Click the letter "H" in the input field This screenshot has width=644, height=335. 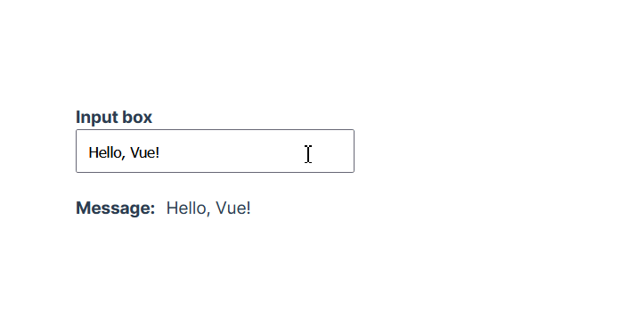(94, 152)
